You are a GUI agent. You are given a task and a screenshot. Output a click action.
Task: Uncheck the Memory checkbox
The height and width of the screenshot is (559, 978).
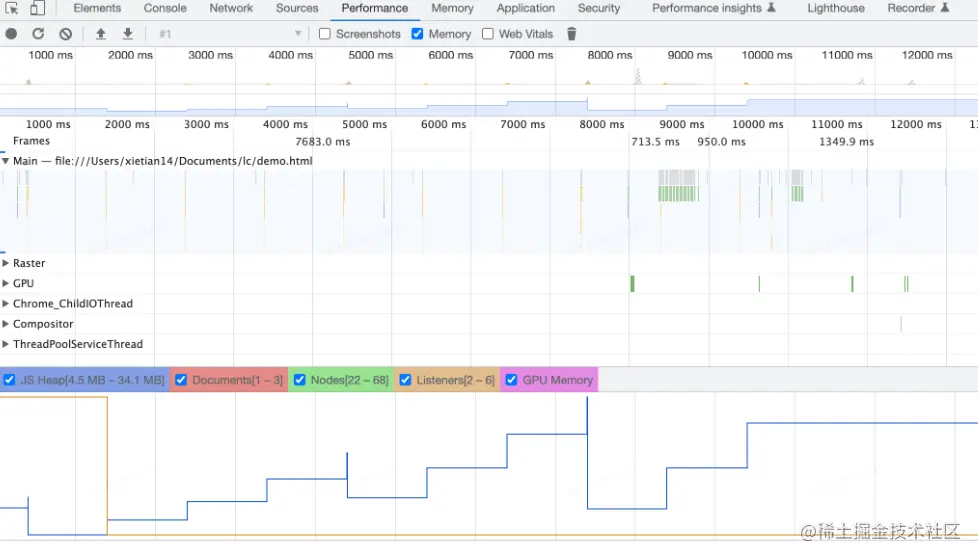click(417, 34)
